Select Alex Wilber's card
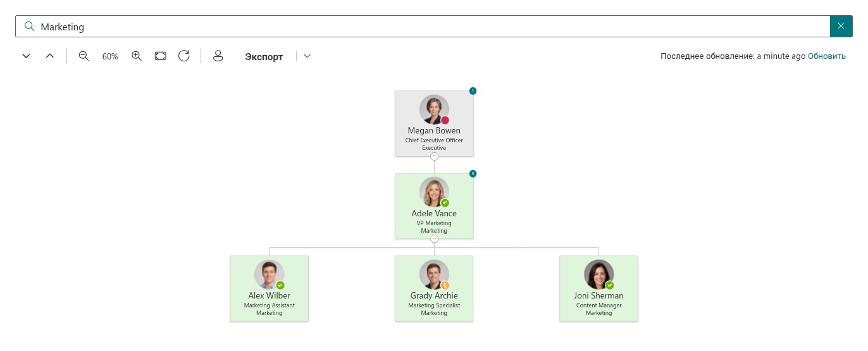The image size is (868, 351). coord(269,288)
